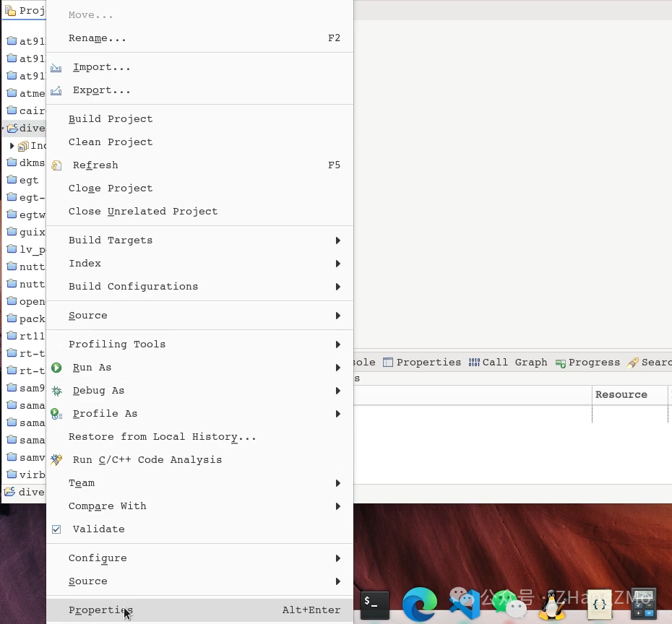Screen dimensions: 672x624
Task: Expand the Build Configurations submenu arrow
Action: click(337, 287)
